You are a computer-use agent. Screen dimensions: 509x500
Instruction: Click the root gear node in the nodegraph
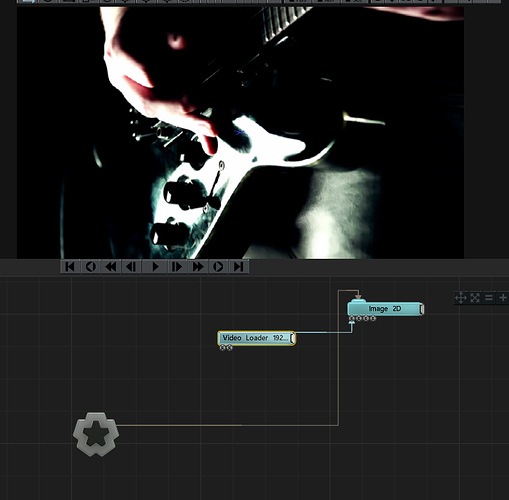tap(96, 434)
